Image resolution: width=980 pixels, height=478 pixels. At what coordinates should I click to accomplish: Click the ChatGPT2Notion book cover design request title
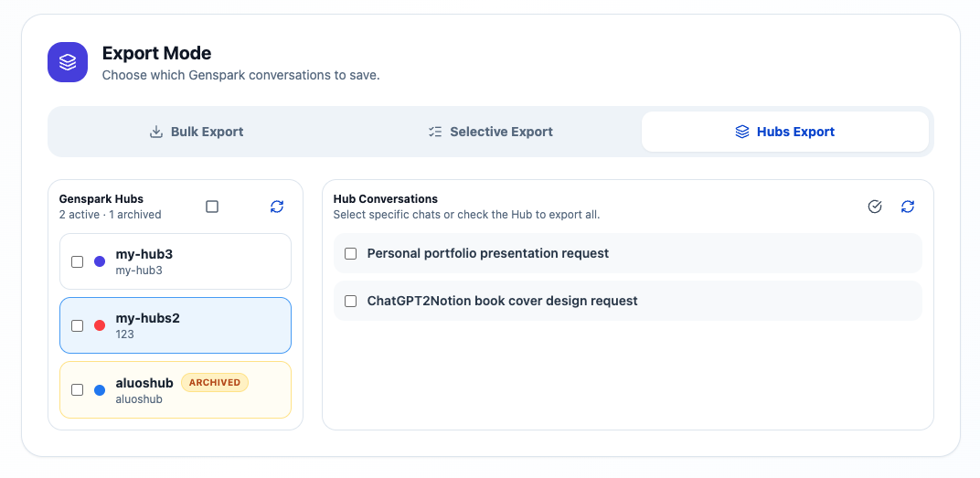pos(503,302)
